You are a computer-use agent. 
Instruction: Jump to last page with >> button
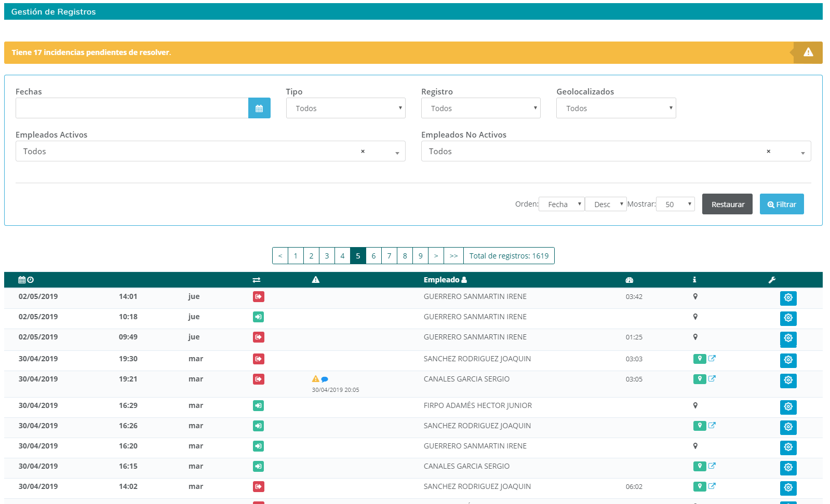(453, 256)
